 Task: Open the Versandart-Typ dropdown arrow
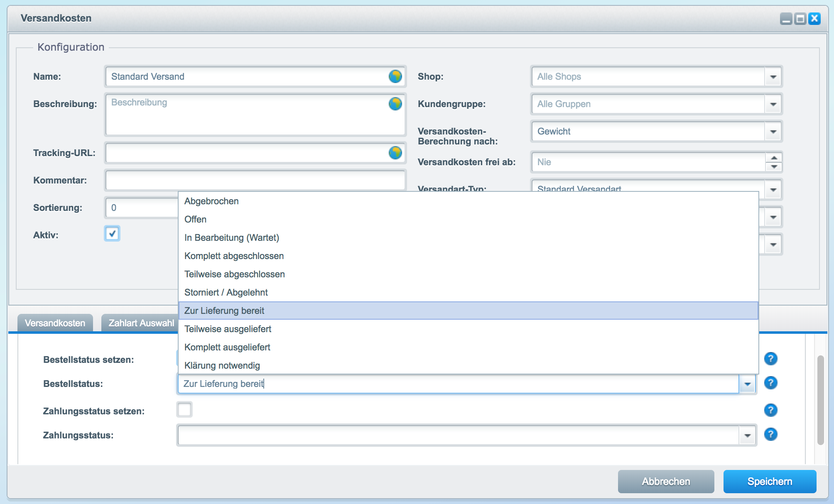click(x=773, y=189)
